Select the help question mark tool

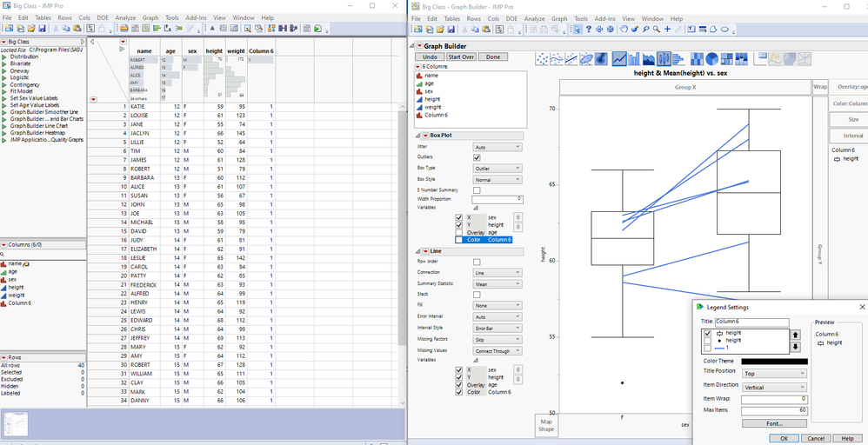(589, 29)
